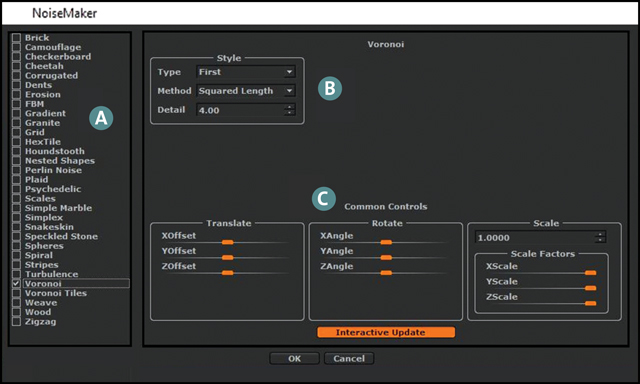The image size is (640, 384).
Task: Toggle the Corrugated checkbox
Action: pos(16,75)
